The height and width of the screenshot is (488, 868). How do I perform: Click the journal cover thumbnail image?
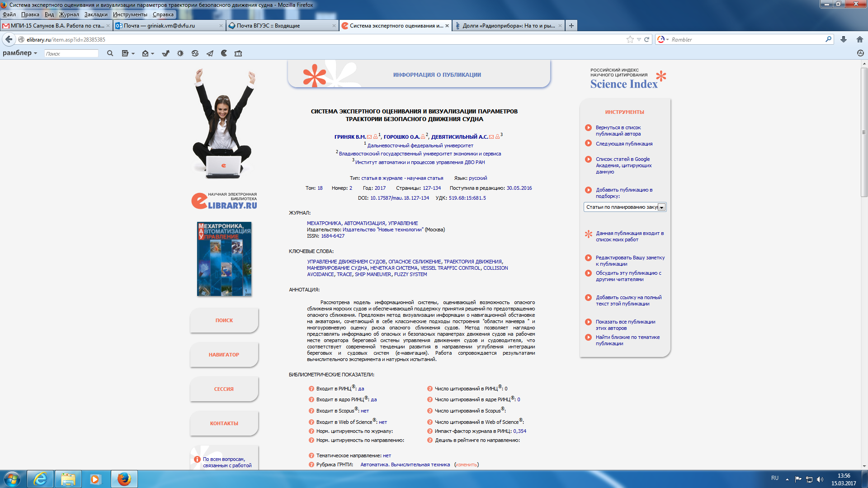pyautogui.click(x=224, y=259)
